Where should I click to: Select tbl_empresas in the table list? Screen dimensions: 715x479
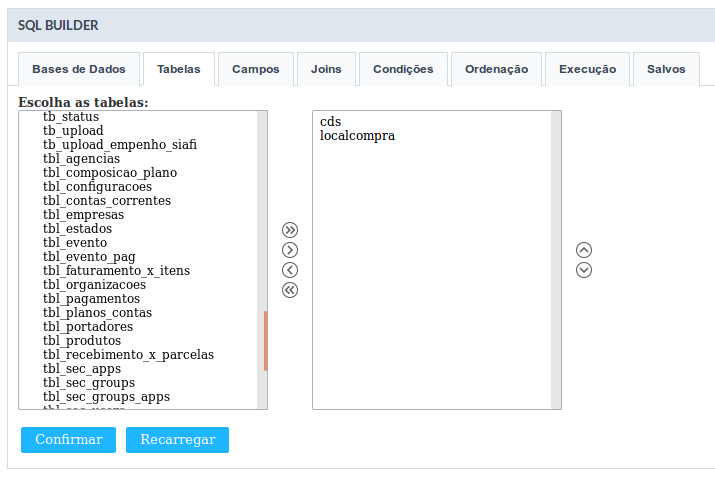[83, 214]
